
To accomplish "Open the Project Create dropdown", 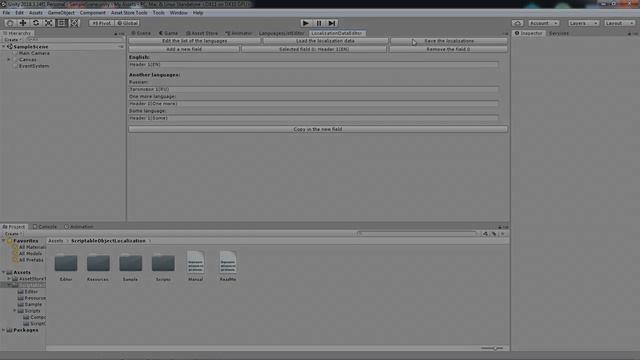I will [x=13, y=233].
